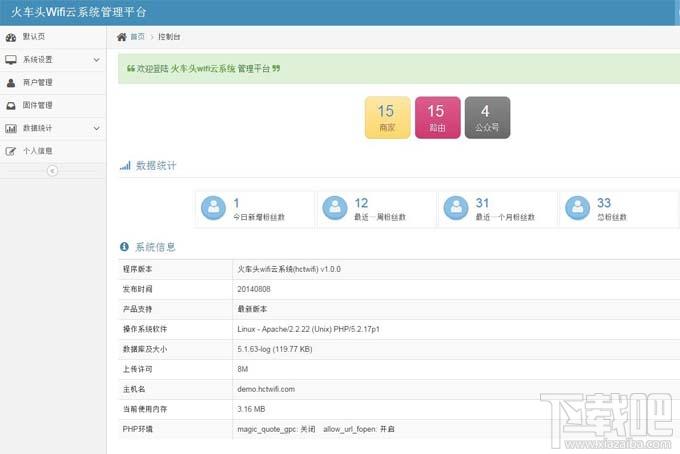Click the green welcome message banner
This screenshot has width=680, height=454.
[399, 69]
